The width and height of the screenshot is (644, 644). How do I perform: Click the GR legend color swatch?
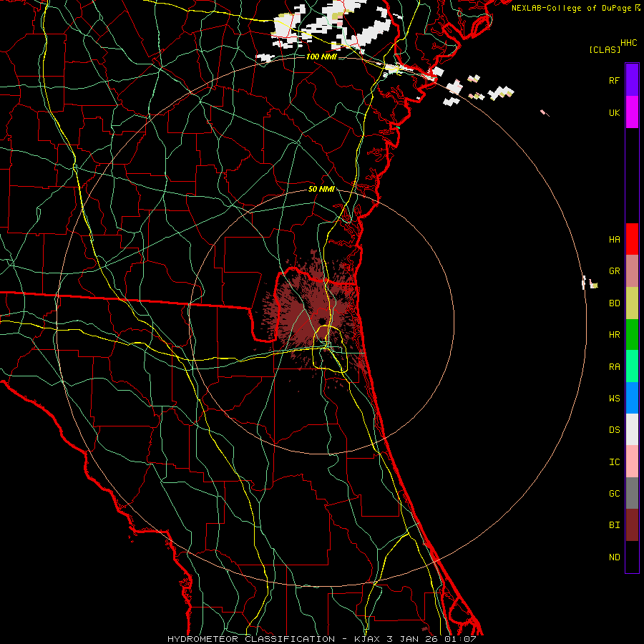pyautogui.click(x=632, y=271)
